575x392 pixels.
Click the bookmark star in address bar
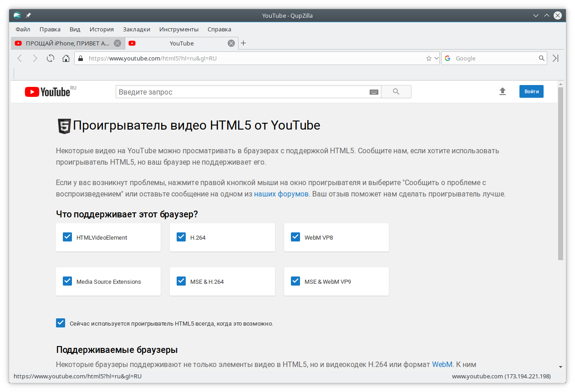[x=428, y=58]
